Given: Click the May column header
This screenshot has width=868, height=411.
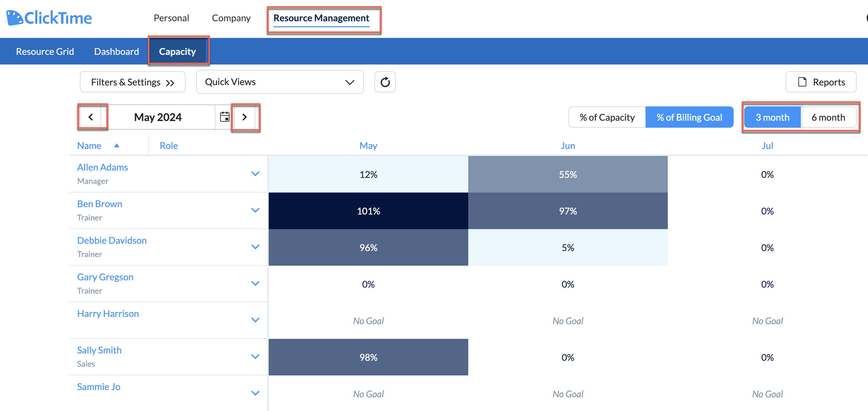Looking at the screenshot, I should click(x=368, y=146).
